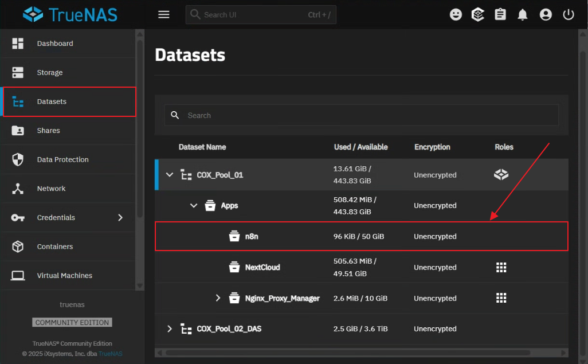Open the Datasets menu item

[69, 101]
